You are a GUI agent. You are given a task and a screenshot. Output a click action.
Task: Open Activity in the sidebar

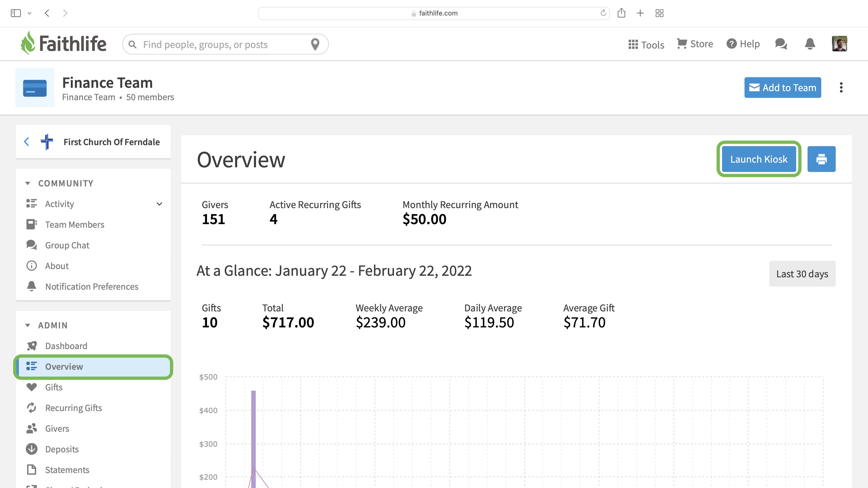[x=60, y=204]
